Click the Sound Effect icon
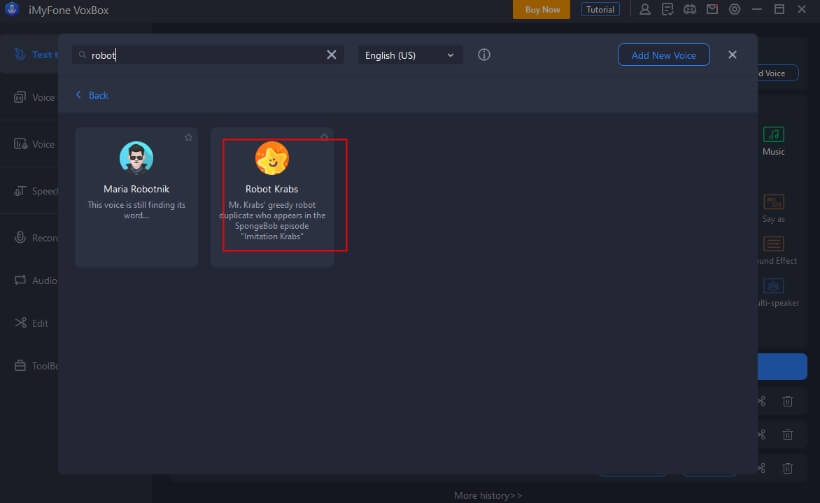Screen dimensions: 820x503 [x=773, y=244]
